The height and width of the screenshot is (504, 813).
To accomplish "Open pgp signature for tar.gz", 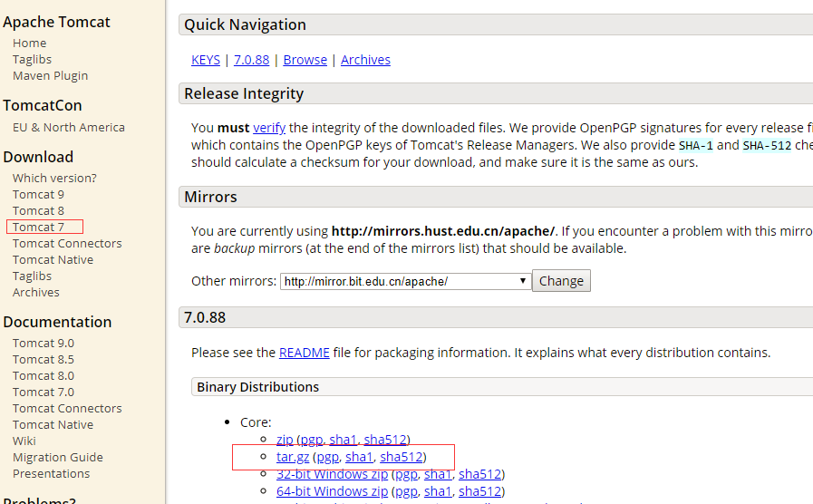I will pos(328,457).
